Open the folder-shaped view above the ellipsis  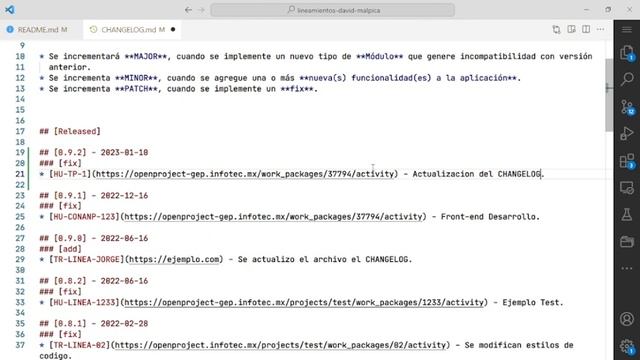627,242
